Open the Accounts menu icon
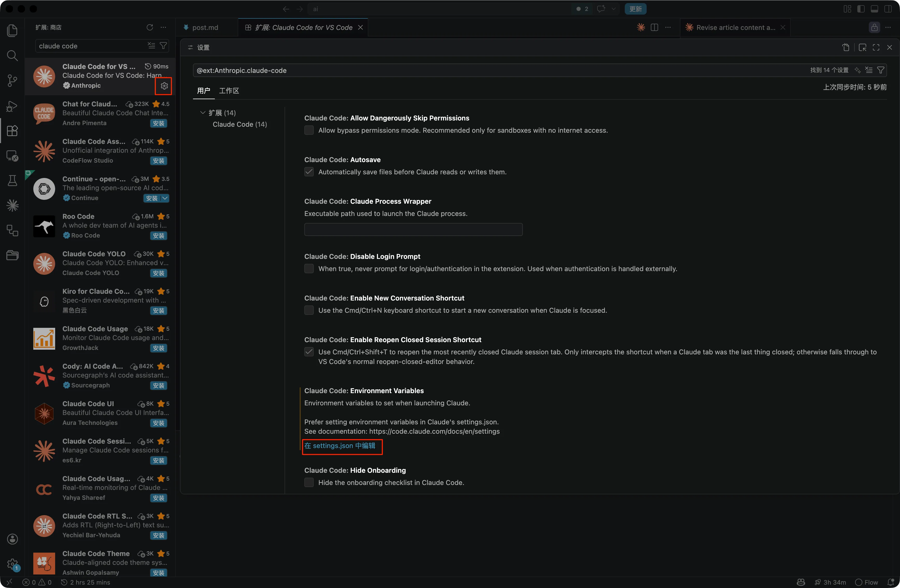 (12, 539)
